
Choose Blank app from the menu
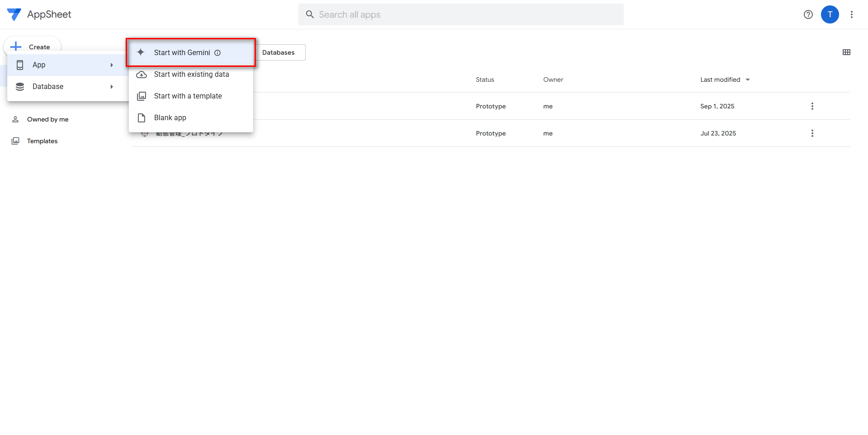tap(170, 117)
